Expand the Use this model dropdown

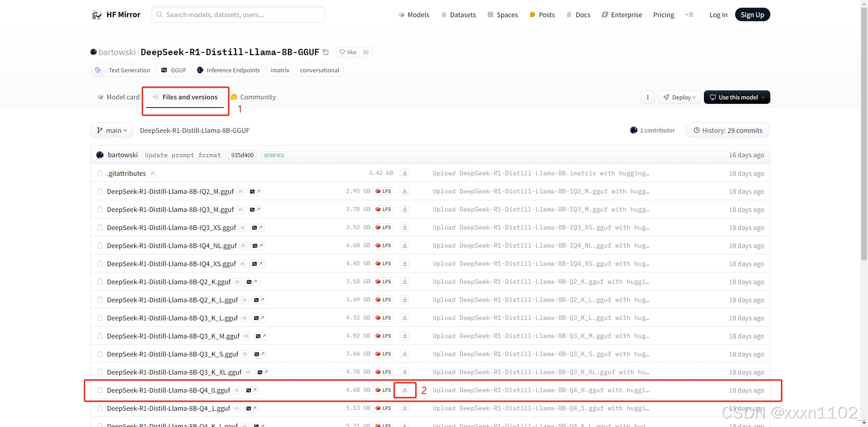pos(737,97)
